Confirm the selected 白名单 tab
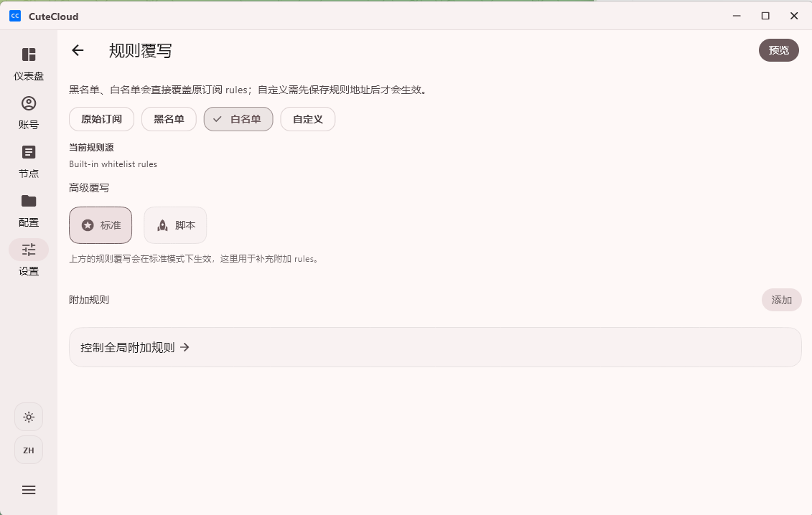Viewport: 812px width, 515px height. 238,119
